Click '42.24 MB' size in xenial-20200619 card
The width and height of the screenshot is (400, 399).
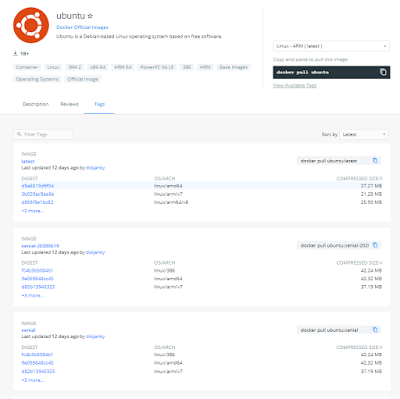click(371, 270)
